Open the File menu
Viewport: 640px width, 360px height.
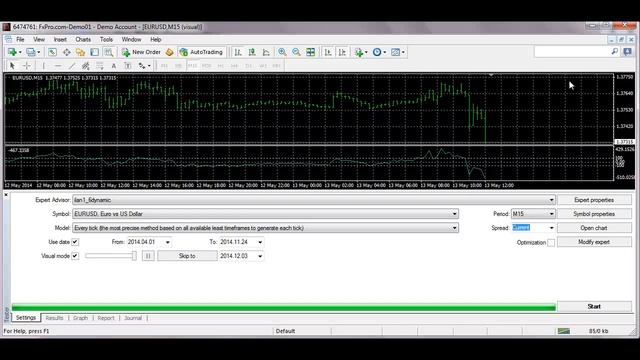20,40
